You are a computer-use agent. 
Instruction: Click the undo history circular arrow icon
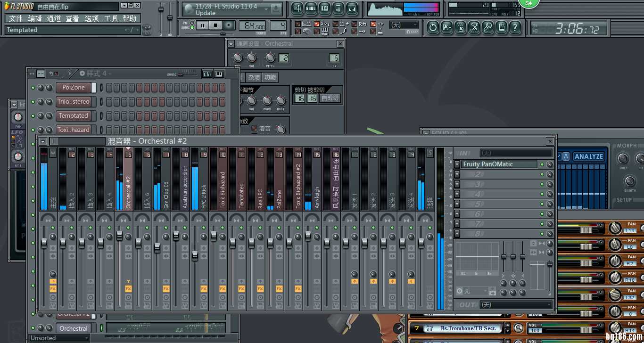(x=433, y=27)
